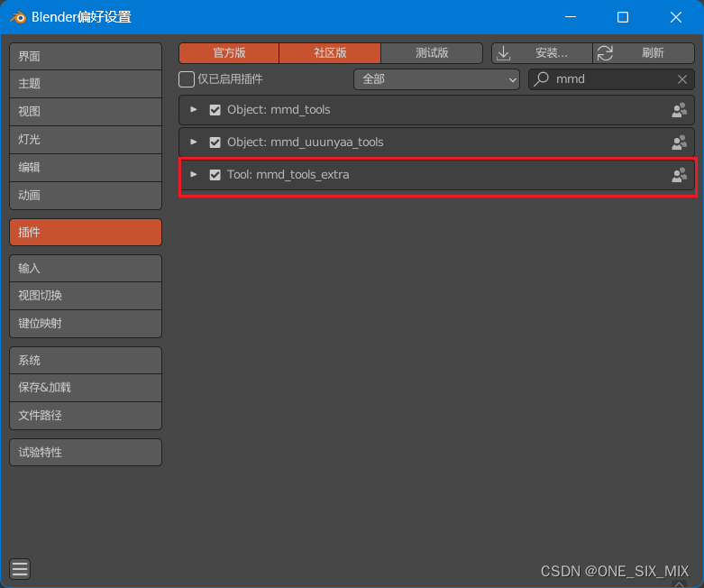Minimize the Blender preferences window
Viewport: 704px width, 588px height.
click(571, 17)
